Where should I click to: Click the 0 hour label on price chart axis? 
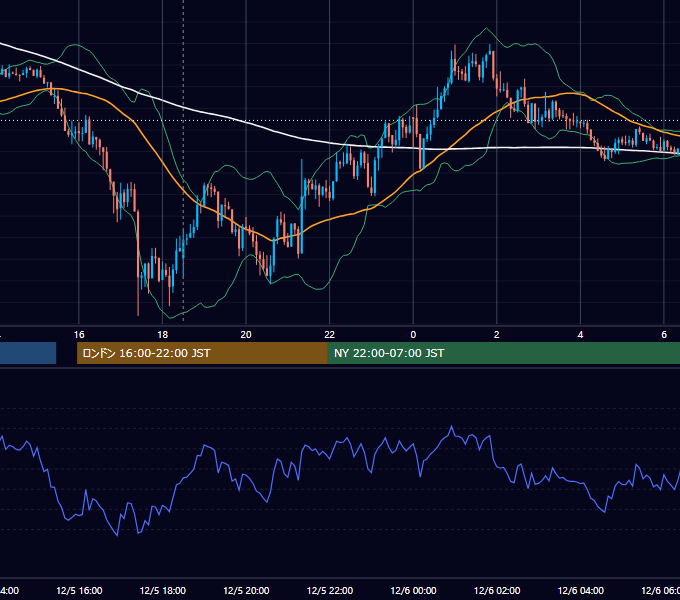[x=413, y=335]
